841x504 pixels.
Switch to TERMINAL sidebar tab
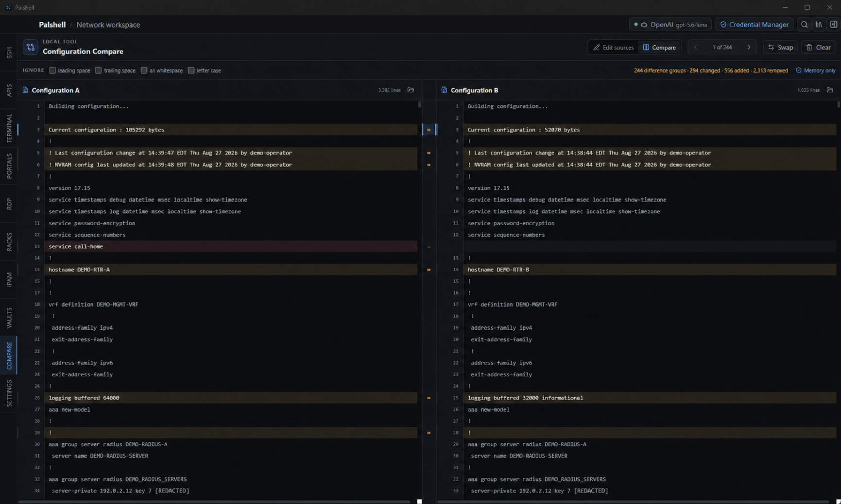click(x=9, y=128)
